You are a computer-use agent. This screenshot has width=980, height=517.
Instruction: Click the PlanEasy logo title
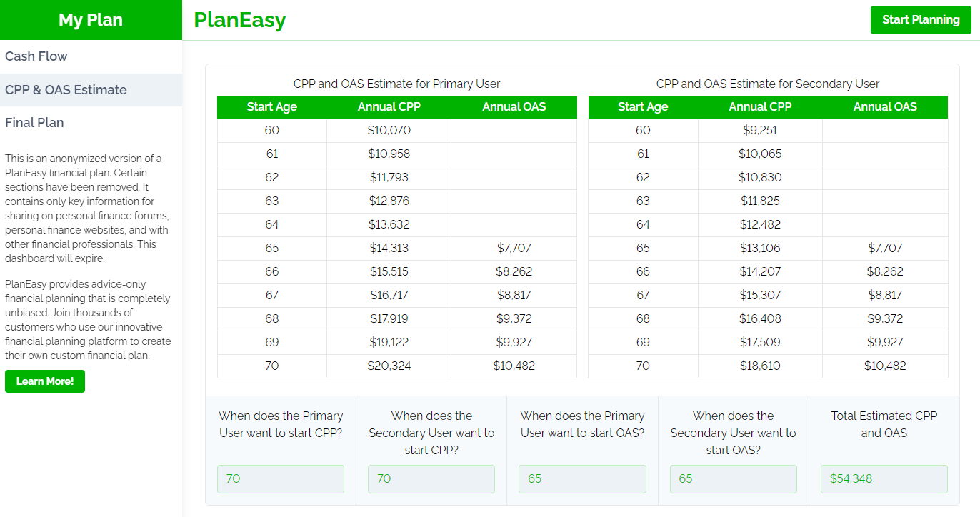[240, 20]
